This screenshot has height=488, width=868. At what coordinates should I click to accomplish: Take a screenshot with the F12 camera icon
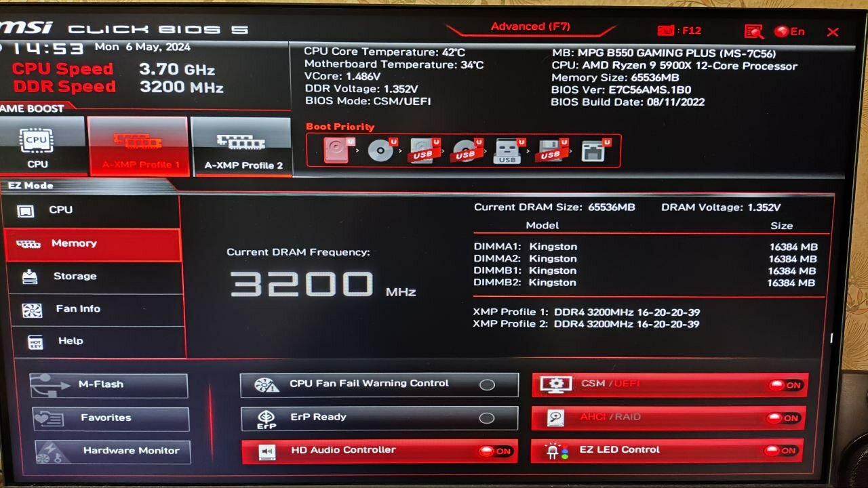[x=679, y=30]
